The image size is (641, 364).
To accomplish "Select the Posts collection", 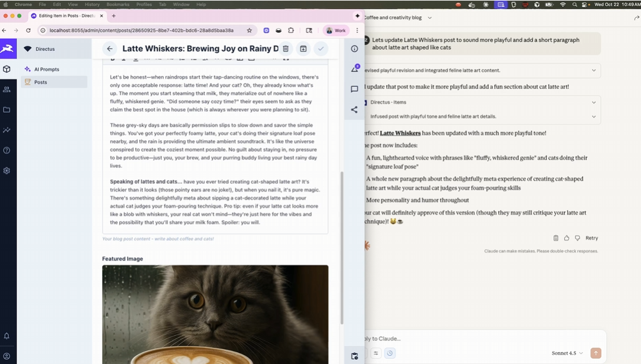I will 54,82.
